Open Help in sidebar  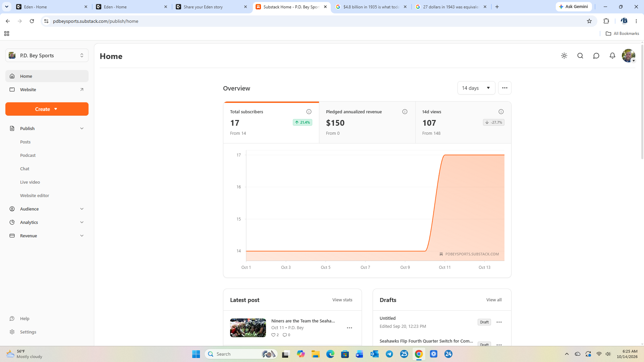pyautogui.click(x=24, y=318)
